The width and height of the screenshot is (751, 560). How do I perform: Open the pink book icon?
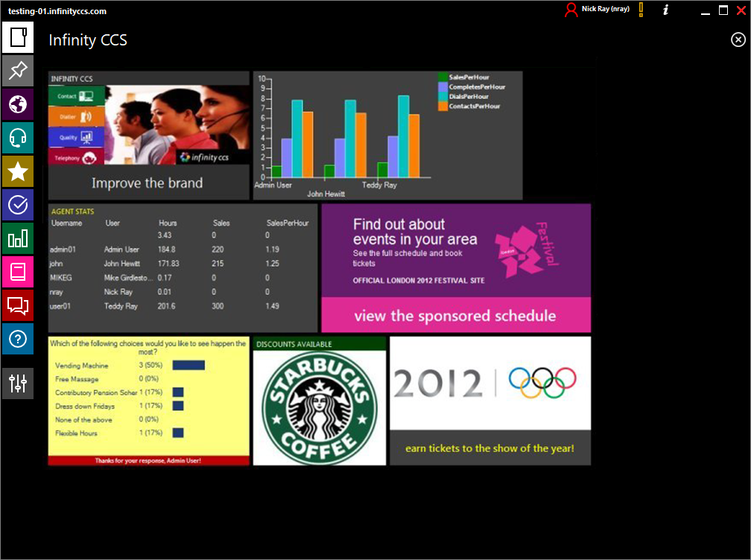[x=18, y=272]
